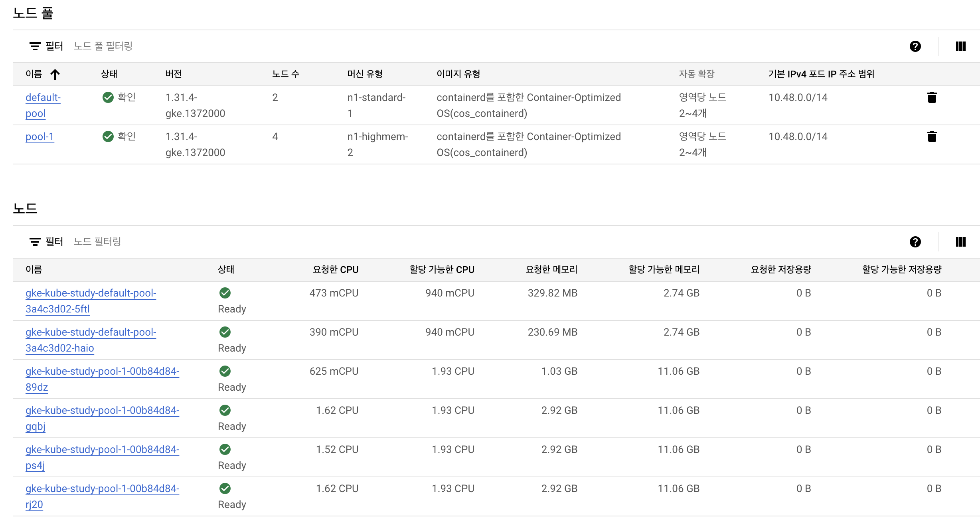
Task: Open help for node pool table
Action: 915,46
